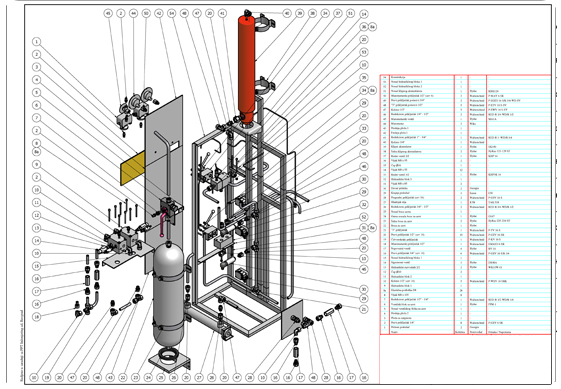Click balloon number 18
Viewport: 561px width, 389px height.
pos(36,317)
